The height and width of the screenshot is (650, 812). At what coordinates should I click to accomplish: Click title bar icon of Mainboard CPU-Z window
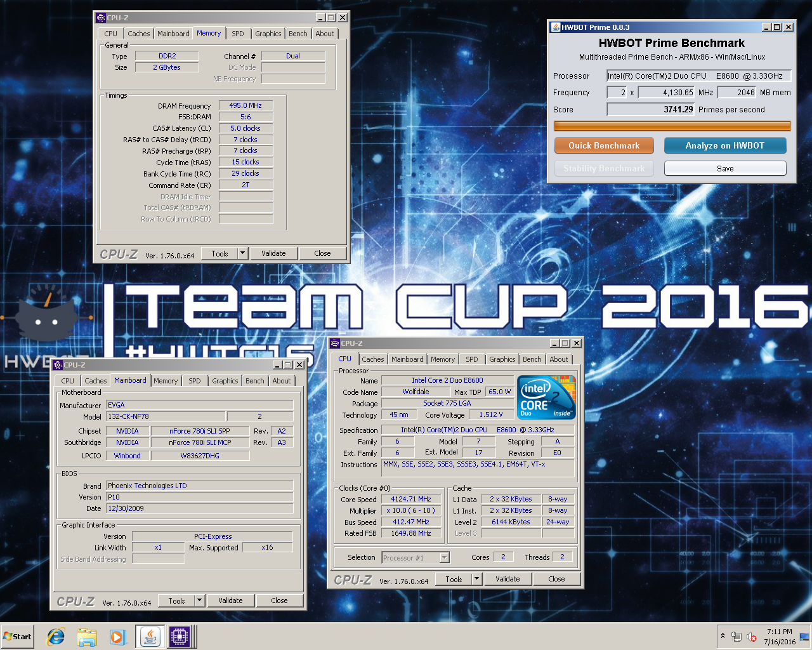tap(58, 365)
